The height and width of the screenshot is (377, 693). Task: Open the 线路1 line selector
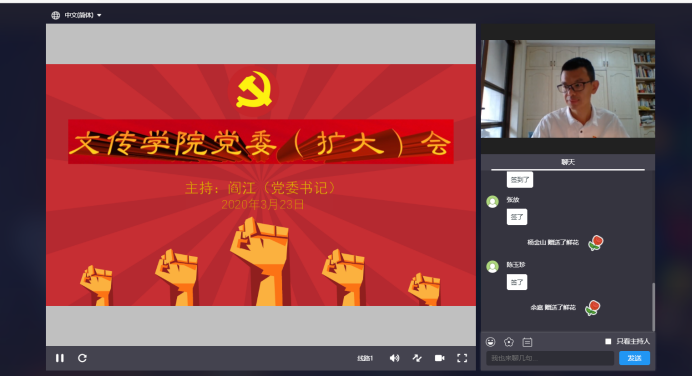pyautogui.click(x=365, y=358)
